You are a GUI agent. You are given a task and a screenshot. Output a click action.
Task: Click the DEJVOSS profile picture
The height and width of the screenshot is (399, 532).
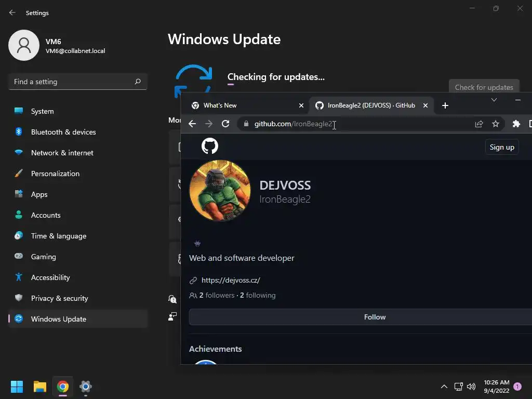tap(220, 191)
